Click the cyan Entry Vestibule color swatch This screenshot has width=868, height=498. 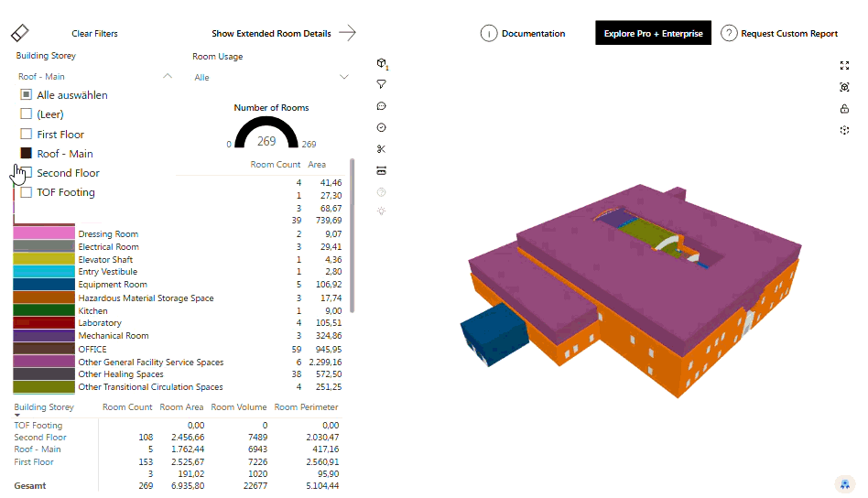44,271
